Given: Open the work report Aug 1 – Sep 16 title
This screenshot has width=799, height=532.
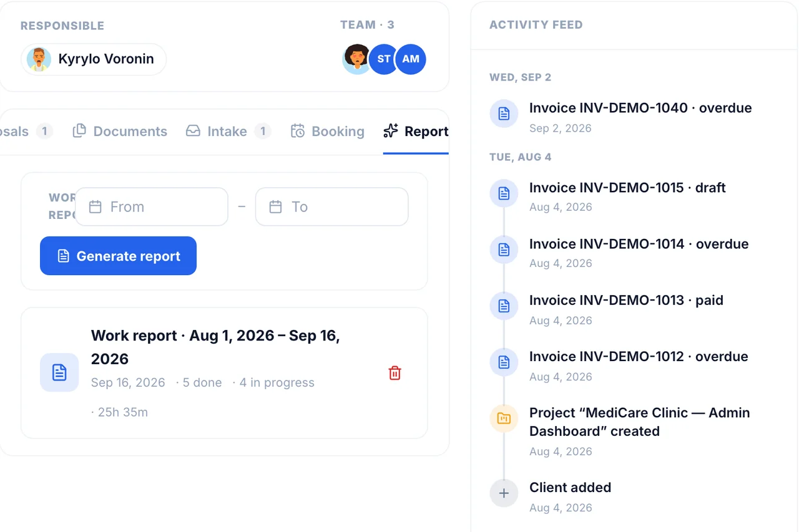Looking at the screenshot, I should pyautogui.click(x=215, y=347).
